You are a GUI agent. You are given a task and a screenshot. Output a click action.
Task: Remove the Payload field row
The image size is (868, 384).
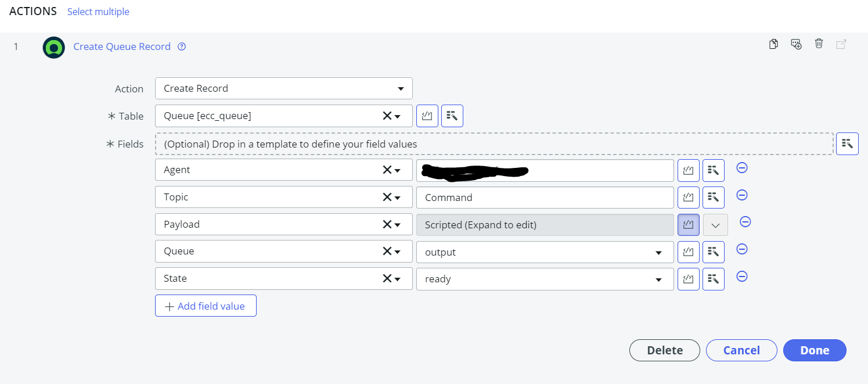point(745,222)
